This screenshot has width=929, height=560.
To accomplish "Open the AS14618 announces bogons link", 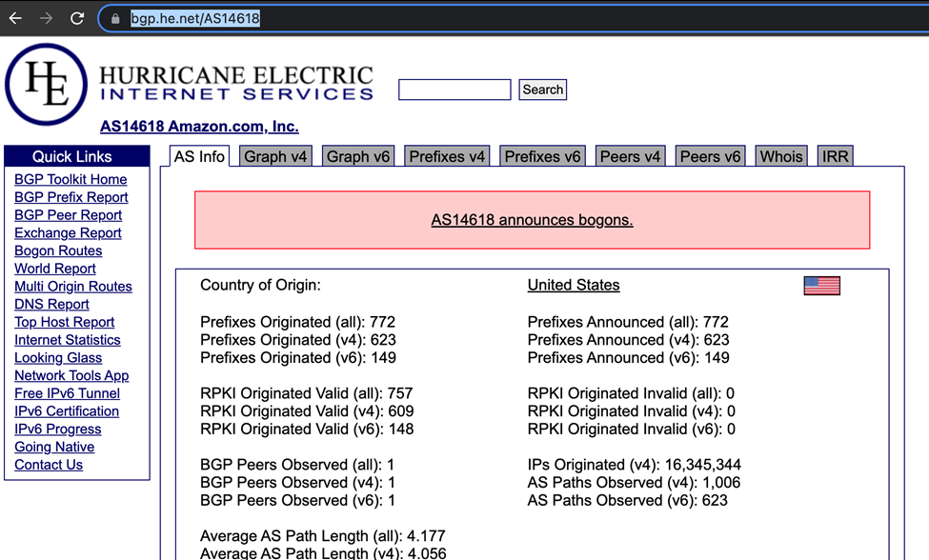I will click(x=532, y=220).
